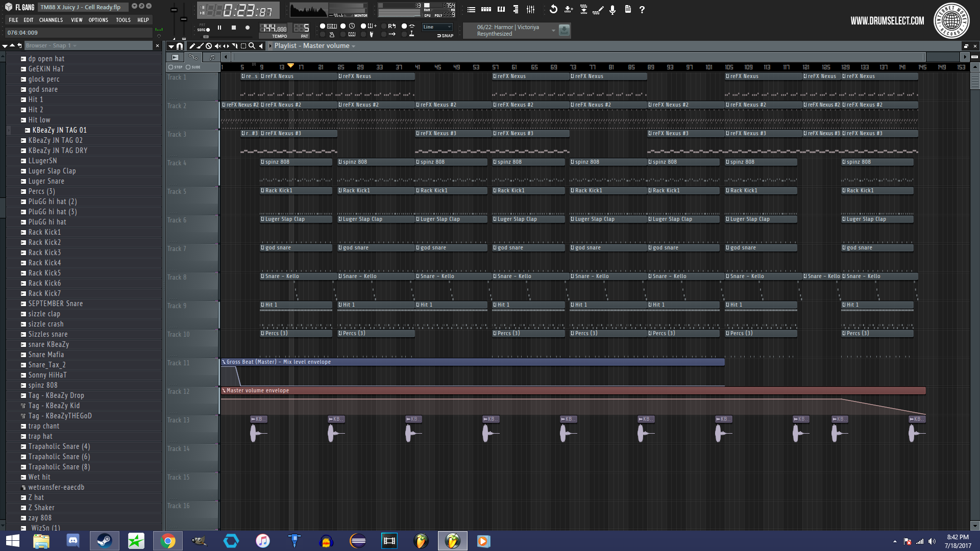Viewport: 980px width, 551px height.
Task: Toggle countdown before recording option
Action: coord(349,26)
